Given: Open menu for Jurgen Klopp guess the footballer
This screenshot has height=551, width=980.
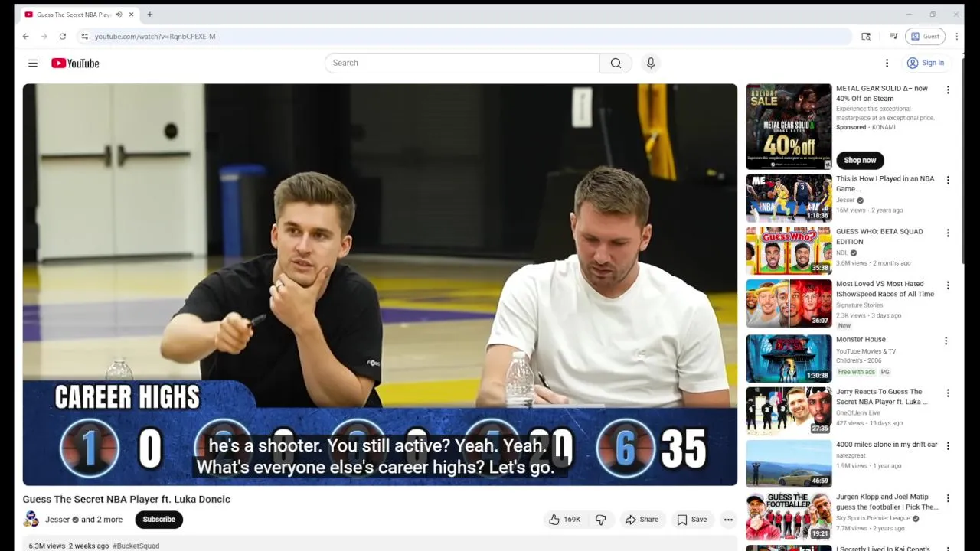Looking at the screenshot, I should click(948, 498).
